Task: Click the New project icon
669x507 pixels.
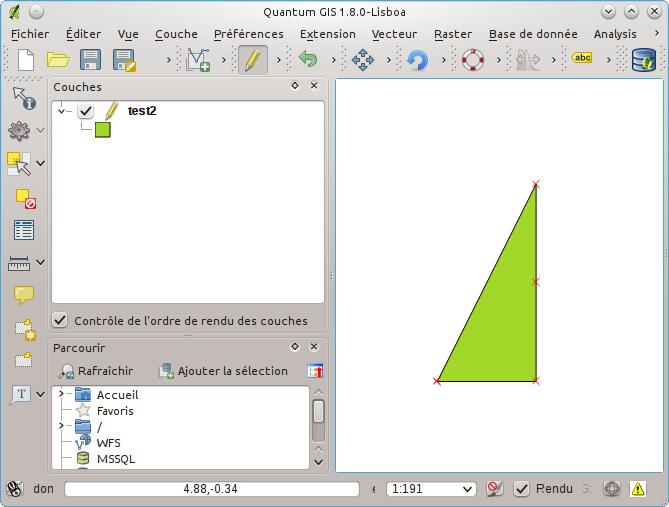Action: (x=25, y=60)
